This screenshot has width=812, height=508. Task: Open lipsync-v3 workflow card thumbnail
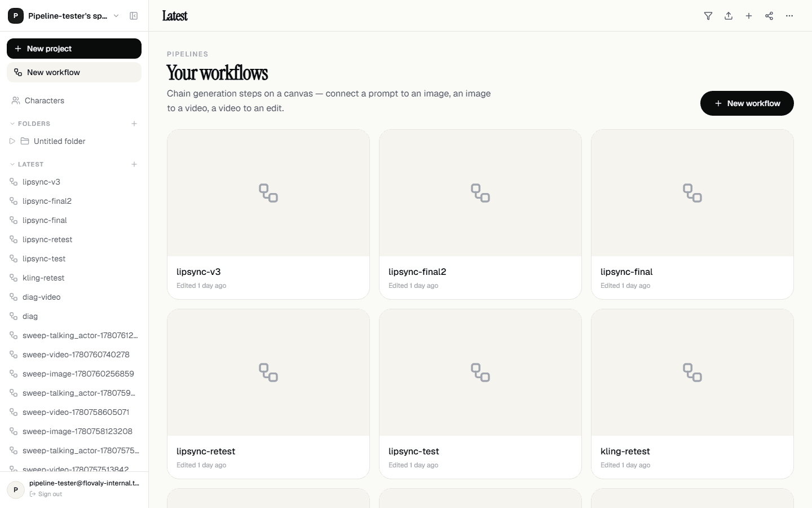pos(268,193)
